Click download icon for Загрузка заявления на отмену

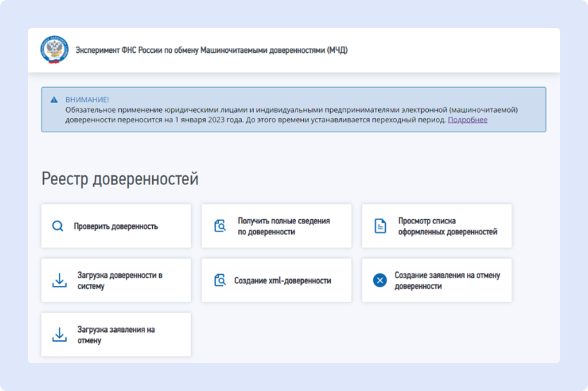pos(59,335)
